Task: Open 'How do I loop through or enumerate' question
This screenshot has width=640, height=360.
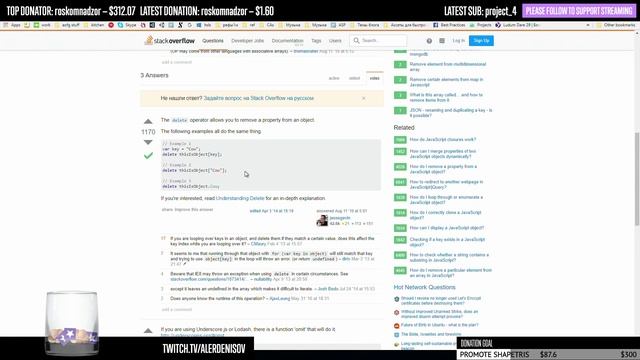Action: 446,200
